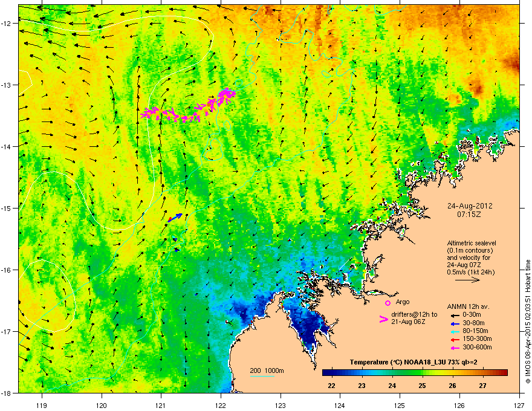Click the time text 07:15Z

pos(469,215)
